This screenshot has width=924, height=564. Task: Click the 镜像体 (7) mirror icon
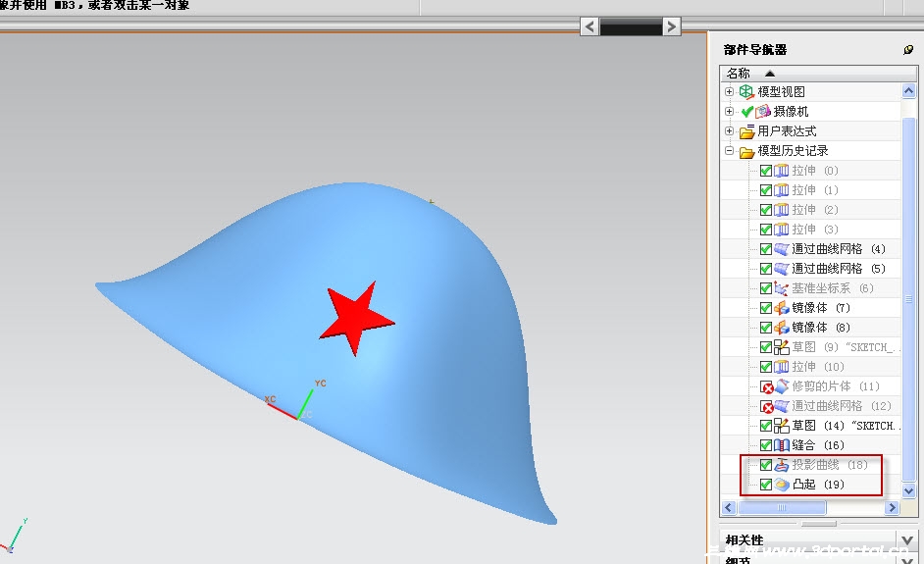[x=782, y=308]
